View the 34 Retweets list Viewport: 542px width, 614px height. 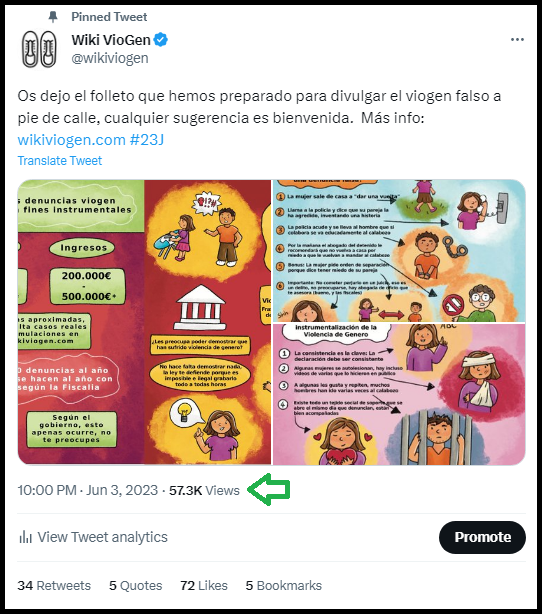point(54,585)
